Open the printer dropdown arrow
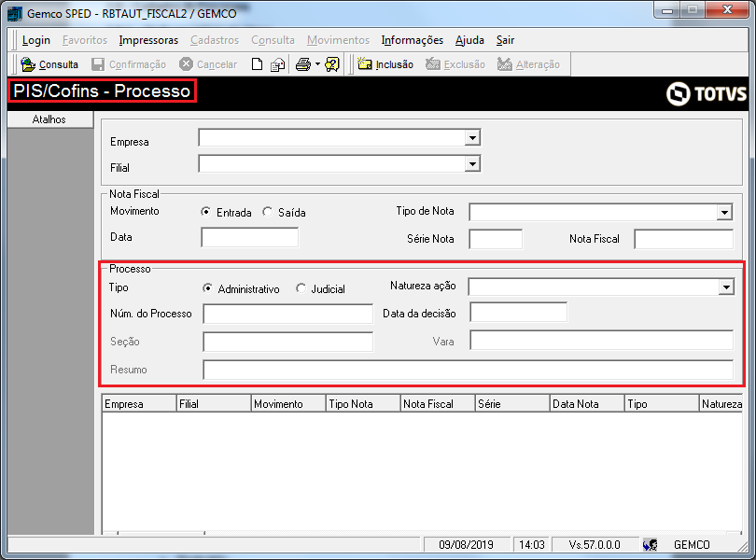This screenshot has height=560, width=756. 317,64
